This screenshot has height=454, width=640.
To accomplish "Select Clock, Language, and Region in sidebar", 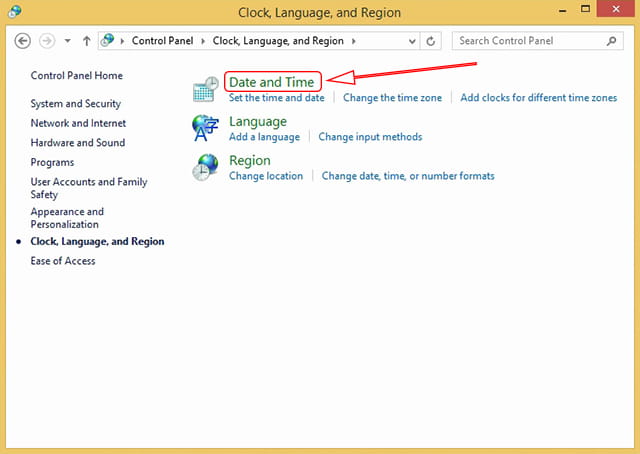I will [97, 241].
